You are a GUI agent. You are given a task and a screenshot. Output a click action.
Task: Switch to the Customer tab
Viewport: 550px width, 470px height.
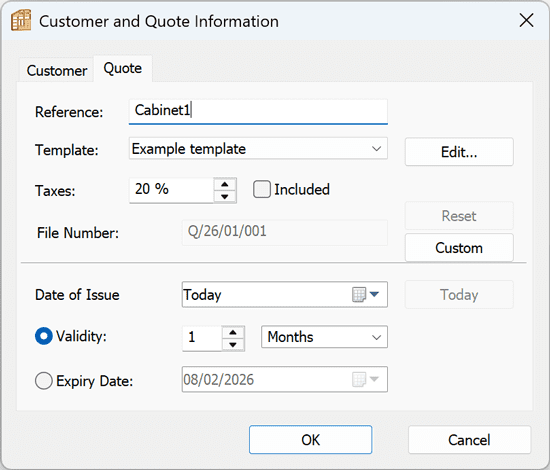tap(56, 70)
